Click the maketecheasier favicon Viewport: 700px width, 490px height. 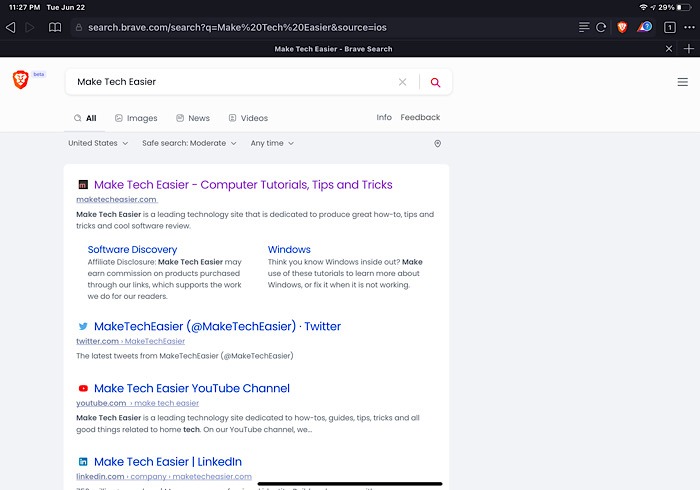[83, 184]
